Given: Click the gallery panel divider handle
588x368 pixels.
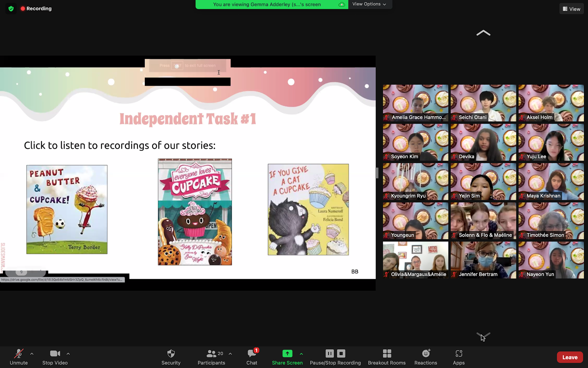Looking at the screenshot, I should tap(377, 173).
